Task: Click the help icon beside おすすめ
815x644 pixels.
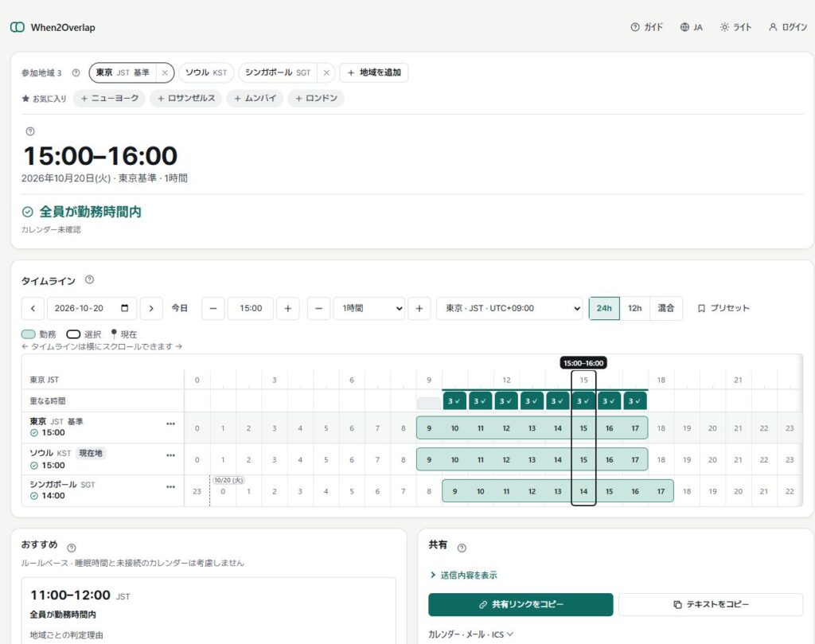Action: (x=72, y=548)
